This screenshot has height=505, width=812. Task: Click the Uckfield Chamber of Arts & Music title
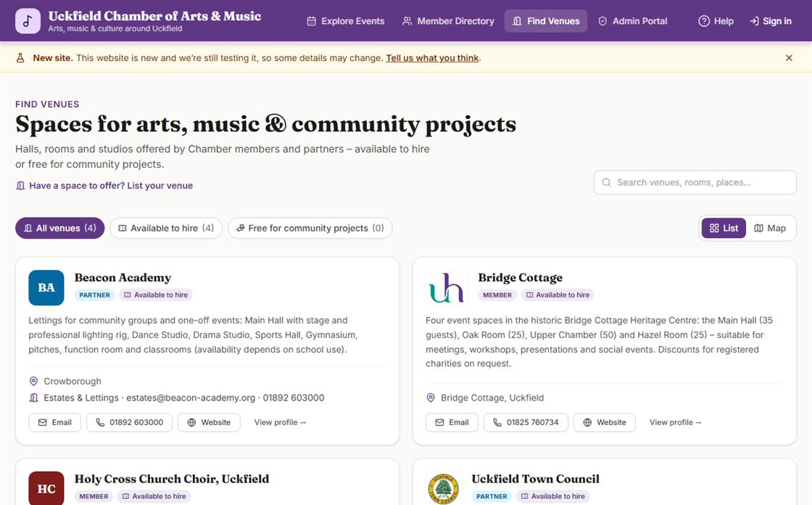[155, 16]
